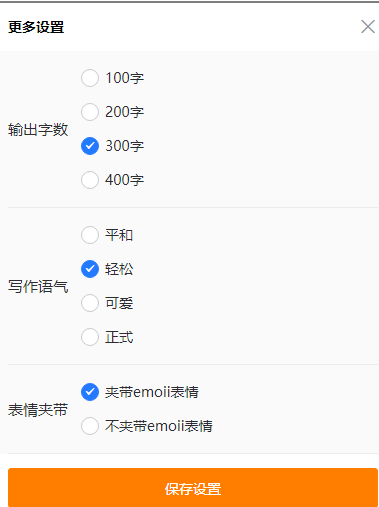This screenshot has width=379, height=507.
Task: Click the 保存设置 orange button
Action: pyautogui.click(x=193, y=488)
